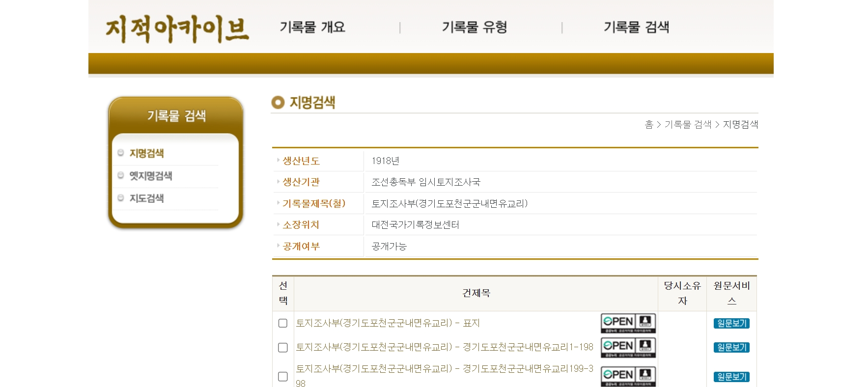Click the 건제목 column header
Image resolution: width=868 pixels, height=387 pixels.
[x=476, y=293]
